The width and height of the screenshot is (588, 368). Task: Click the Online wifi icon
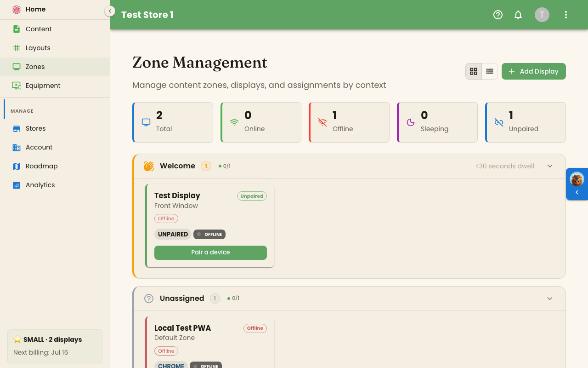coord(234,122)
